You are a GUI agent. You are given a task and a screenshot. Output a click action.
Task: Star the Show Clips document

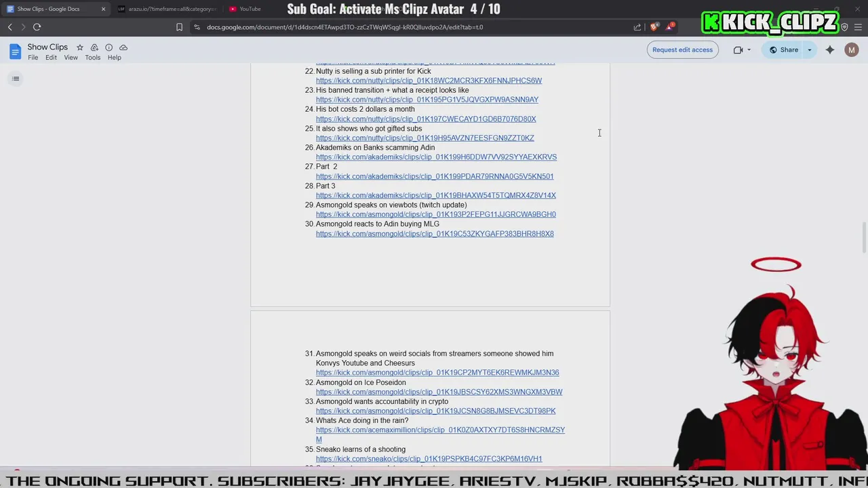tap(80, 47)
